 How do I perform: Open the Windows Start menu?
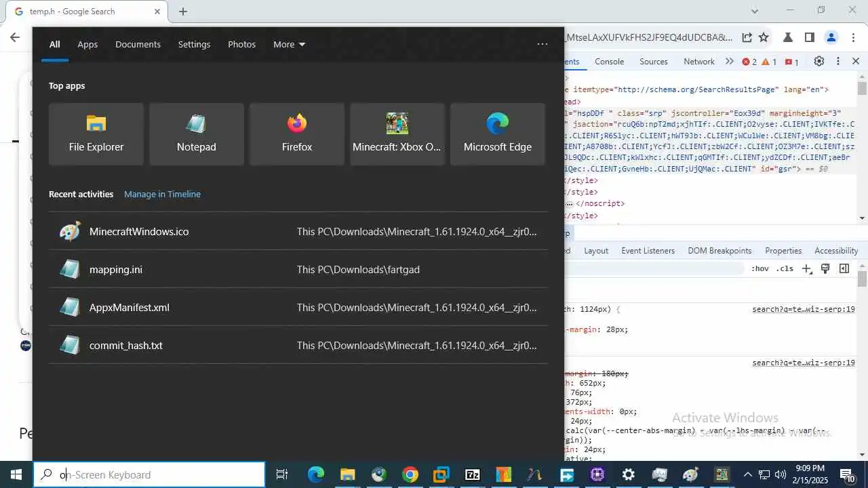(16, 474)
